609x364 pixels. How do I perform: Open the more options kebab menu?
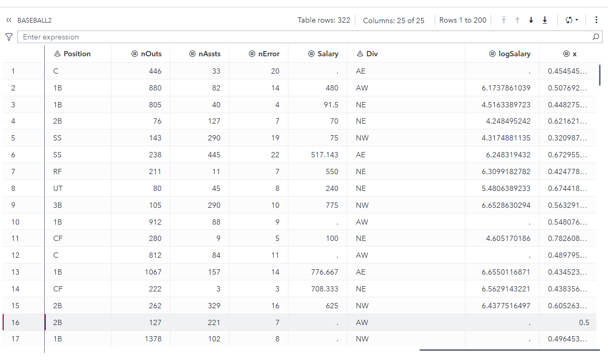(596, 20)
